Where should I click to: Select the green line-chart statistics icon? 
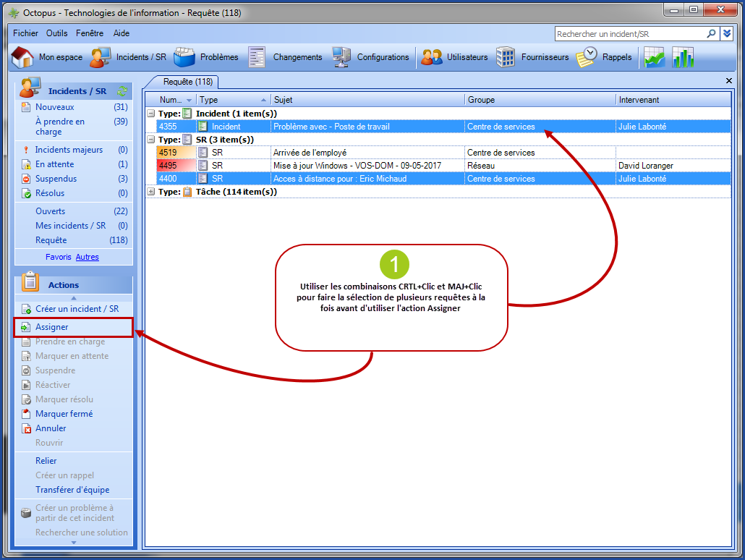tap(655, 56)
